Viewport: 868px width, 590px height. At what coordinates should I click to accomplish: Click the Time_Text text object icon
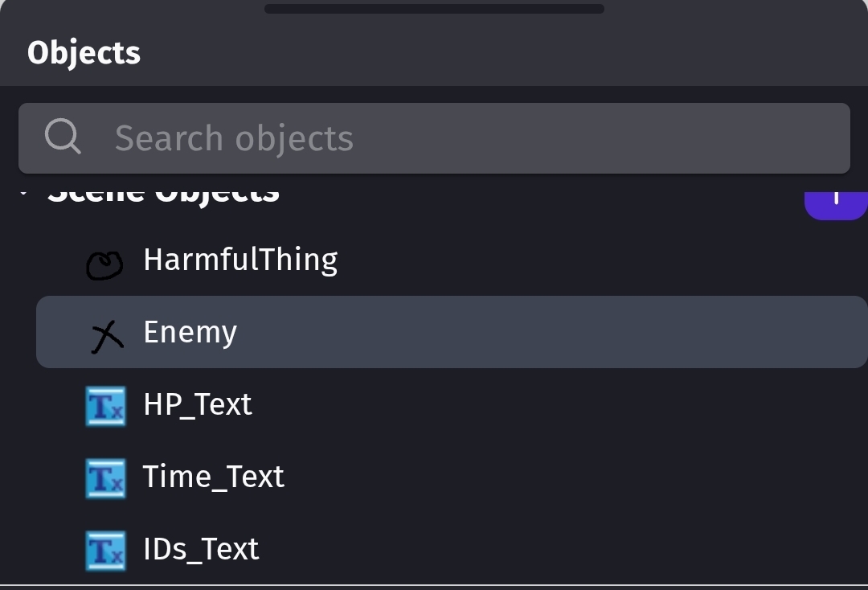[105, 478]
